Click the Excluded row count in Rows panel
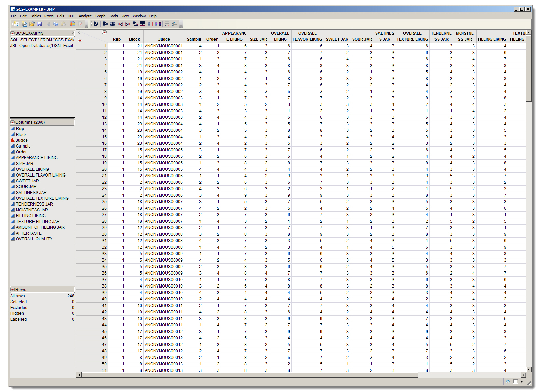Image resolution: width=538 pixels, height=392 pixels. tap(42, 307)
